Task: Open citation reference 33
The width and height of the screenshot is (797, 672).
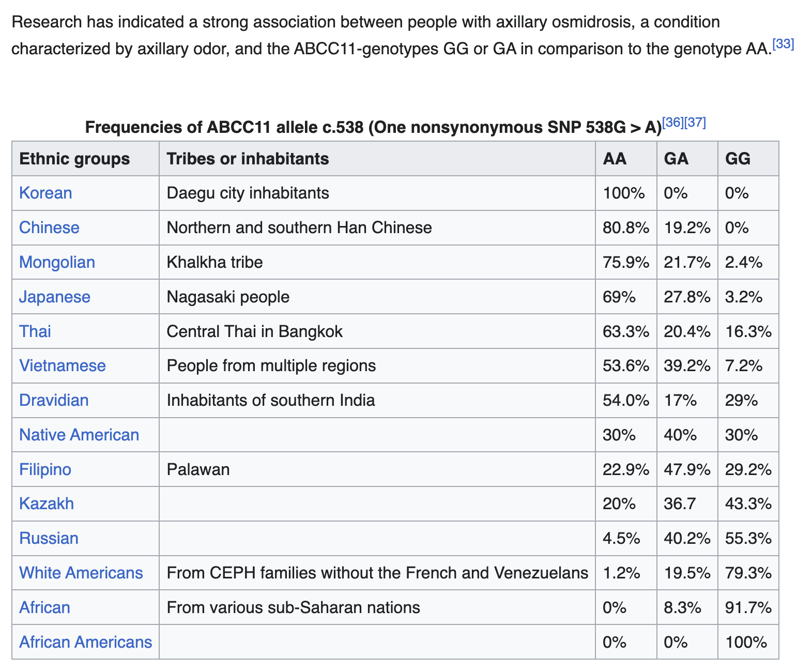Action: pos(784,44)
